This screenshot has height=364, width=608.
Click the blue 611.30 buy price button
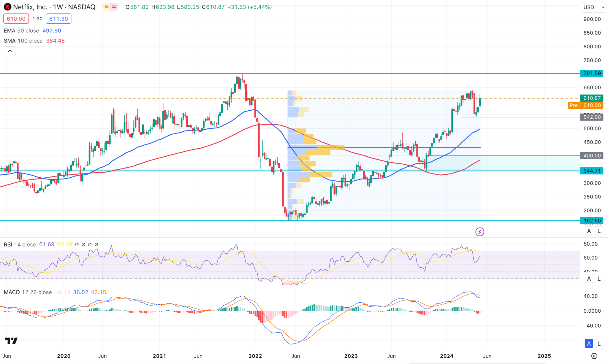point(58,19)
